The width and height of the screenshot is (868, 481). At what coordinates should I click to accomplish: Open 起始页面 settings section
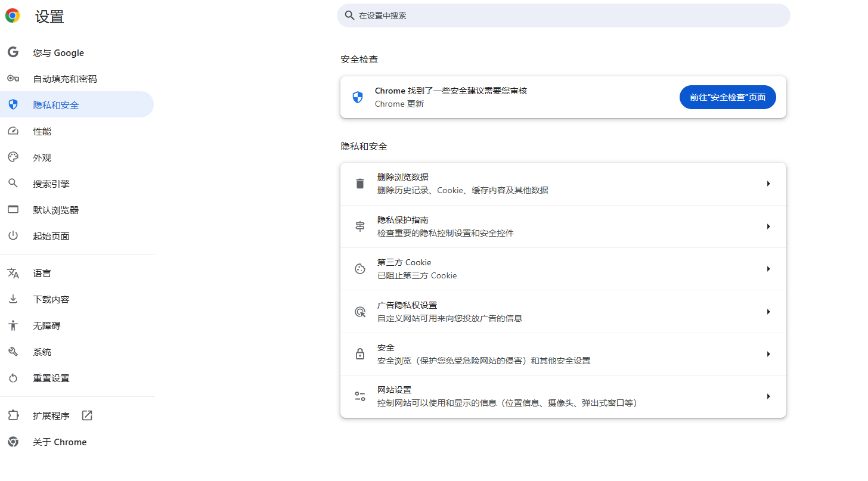point(77,236)
